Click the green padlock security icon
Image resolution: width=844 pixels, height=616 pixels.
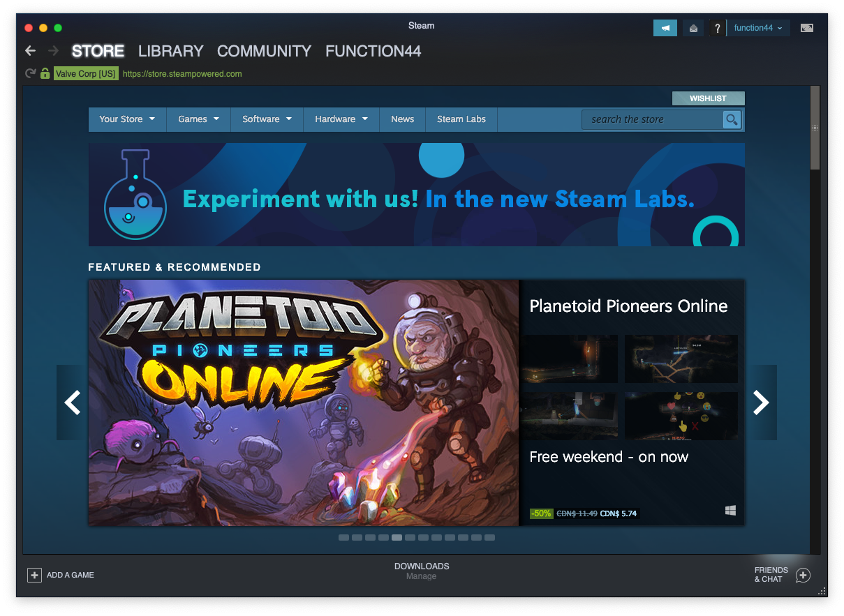coord(45,73)
